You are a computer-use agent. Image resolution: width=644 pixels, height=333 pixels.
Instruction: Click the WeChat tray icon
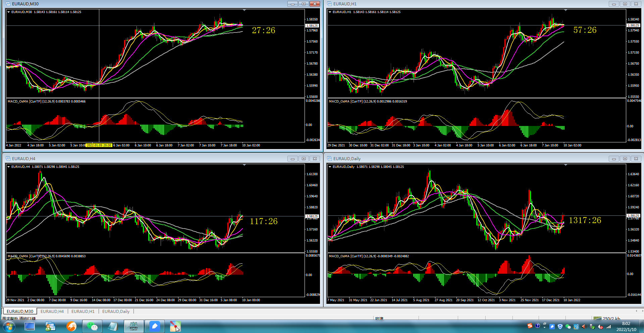coord(568,327)
